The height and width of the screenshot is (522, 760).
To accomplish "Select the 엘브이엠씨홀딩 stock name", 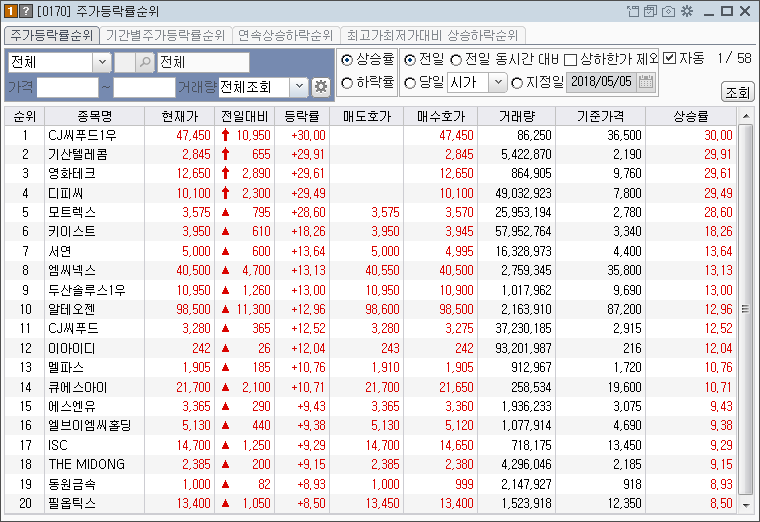I will pos(90,426).
